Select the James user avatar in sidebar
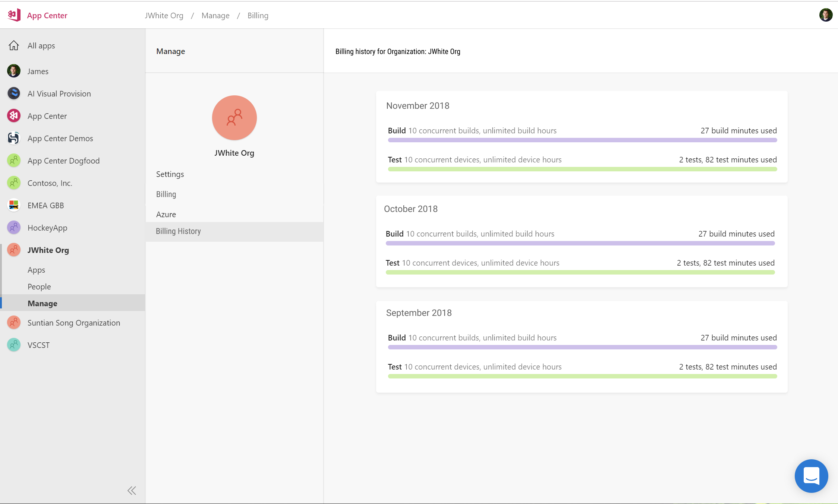Image resolution: width=838 pixels, height=504 pixels. coord(14,71)
